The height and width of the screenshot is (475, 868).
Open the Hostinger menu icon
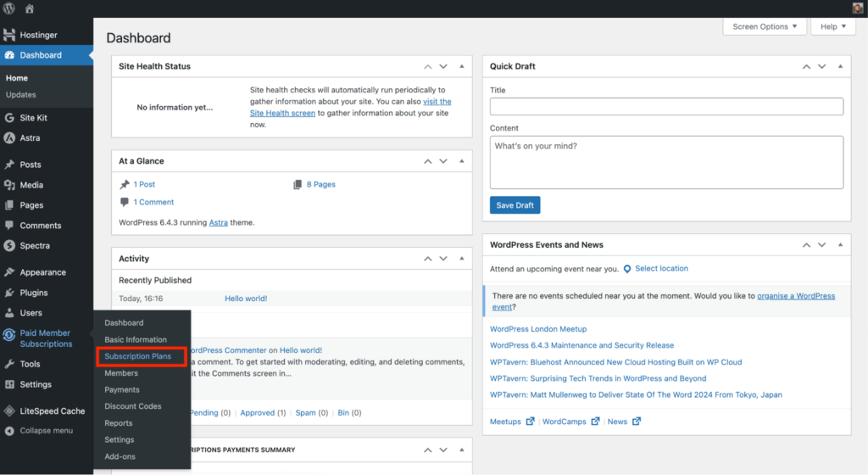pyautogui.click(x=9, y=35)
